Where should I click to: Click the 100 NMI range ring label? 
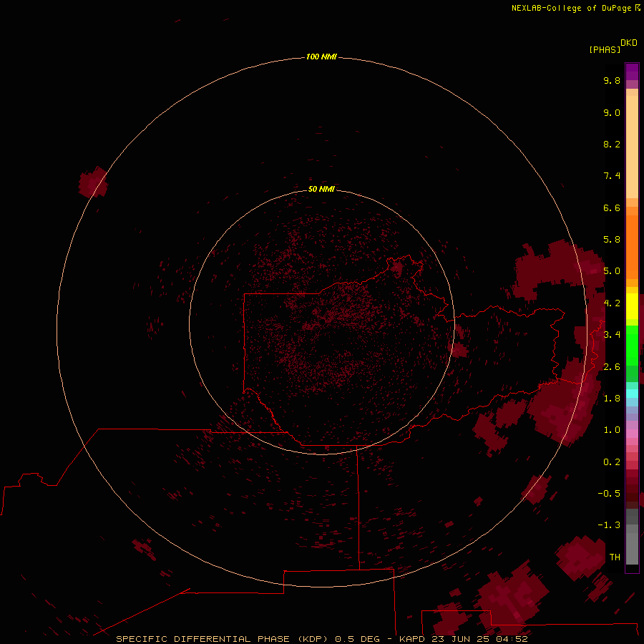(321, 57)
